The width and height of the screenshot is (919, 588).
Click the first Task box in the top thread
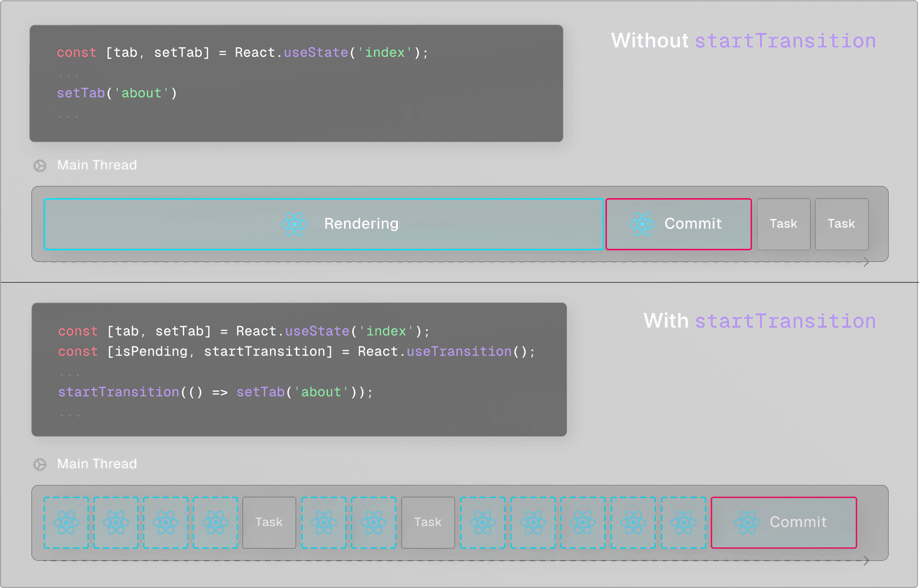[x=784, y=224]
